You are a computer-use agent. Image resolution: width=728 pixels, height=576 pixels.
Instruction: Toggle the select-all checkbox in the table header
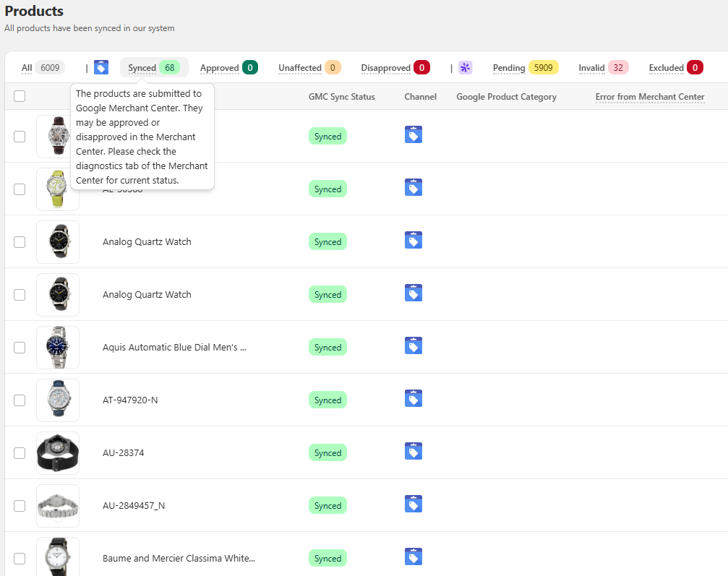point(20,96)
